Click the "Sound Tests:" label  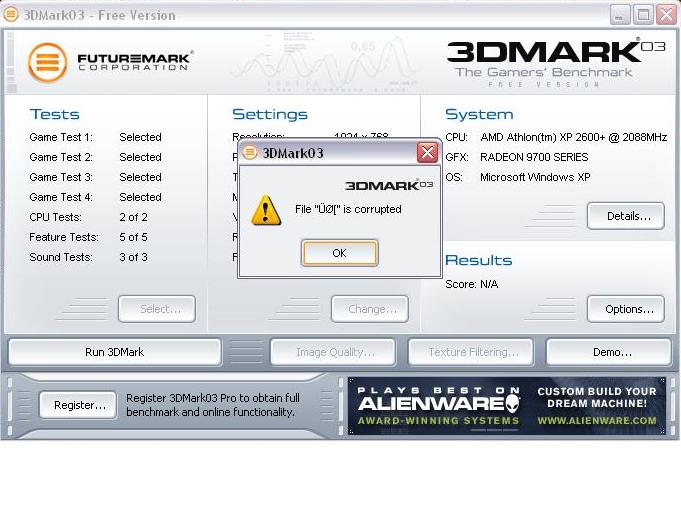tap(61, 257)
